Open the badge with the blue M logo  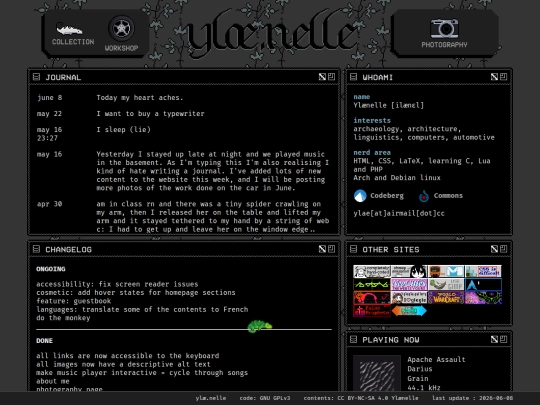click(x=446, y=272)
